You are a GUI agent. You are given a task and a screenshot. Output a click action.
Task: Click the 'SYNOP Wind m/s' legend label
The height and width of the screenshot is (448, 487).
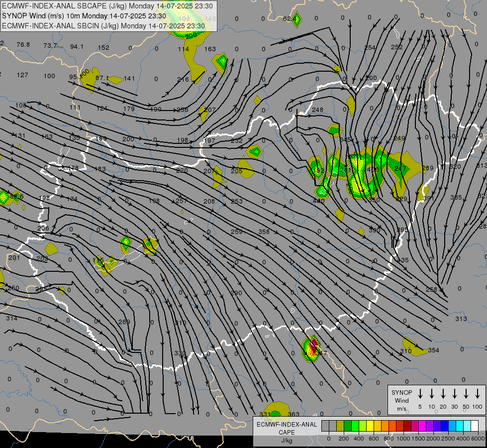401,400
